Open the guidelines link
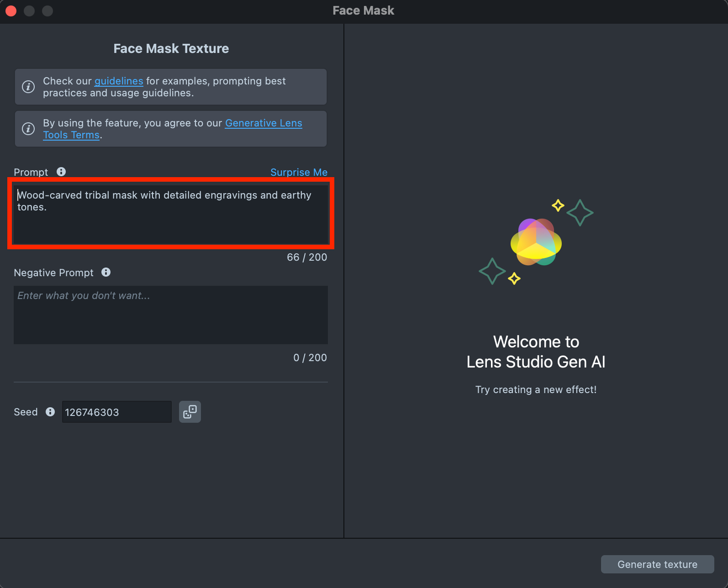 tap(119, 81)
